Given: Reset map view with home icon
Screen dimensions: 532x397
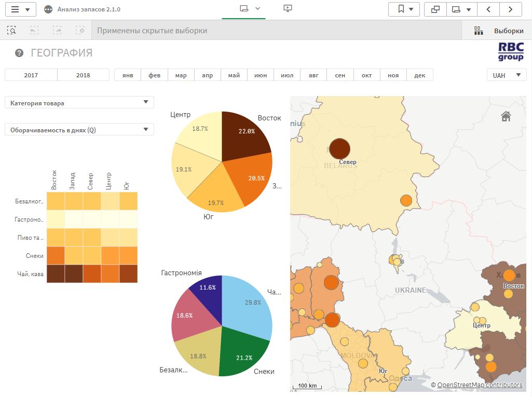Looking at the screenshot, I should 506,116.
